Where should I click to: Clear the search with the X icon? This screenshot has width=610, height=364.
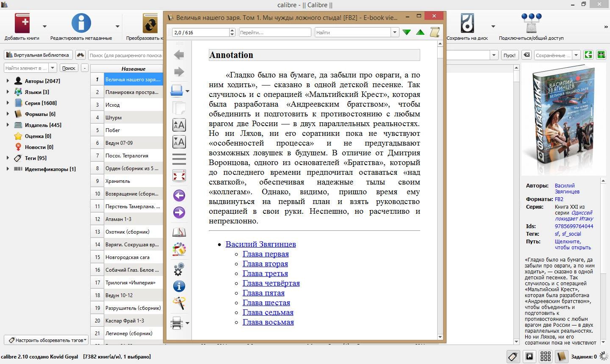tap(526, 55)
